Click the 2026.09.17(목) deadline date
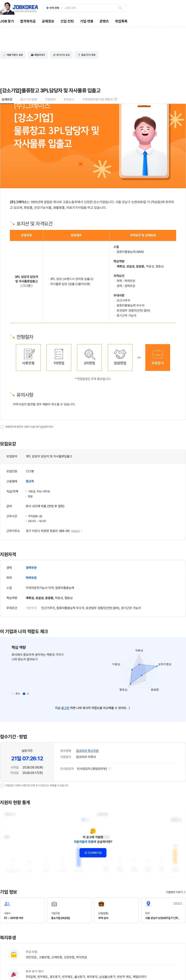 coord(33,773)
